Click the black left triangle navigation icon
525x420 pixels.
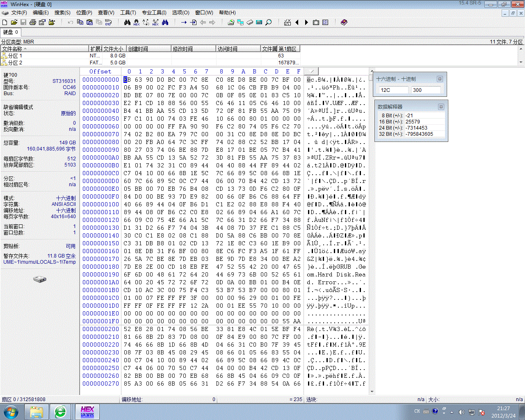tap(297, 22)
